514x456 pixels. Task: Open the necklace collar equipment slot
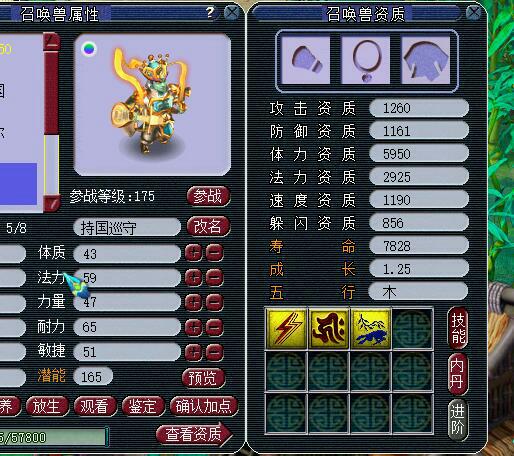point(366,60)
